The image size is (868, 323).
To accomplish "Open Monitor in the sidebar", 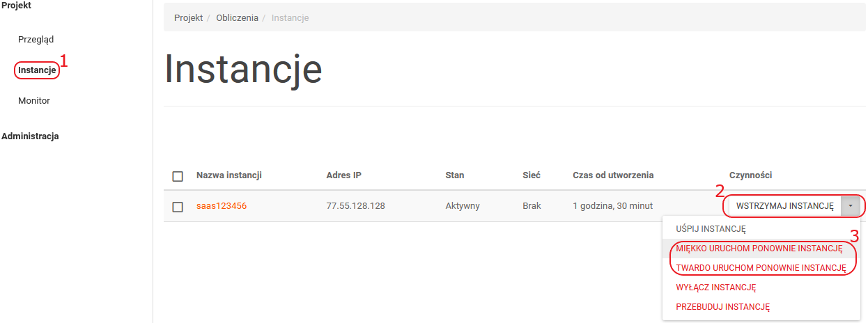I will pos(34,101).
